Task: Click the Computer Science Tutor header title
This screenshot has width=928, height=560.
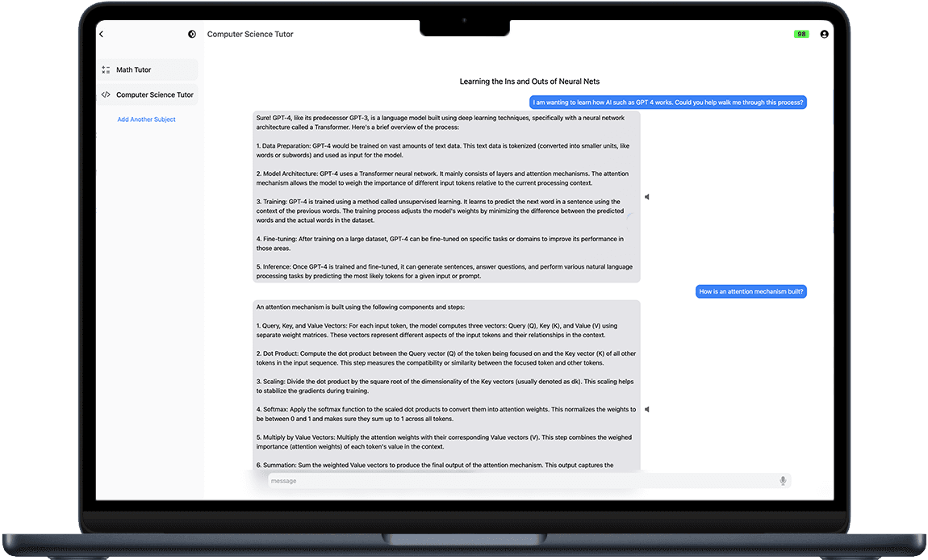Action: point(250,34)
